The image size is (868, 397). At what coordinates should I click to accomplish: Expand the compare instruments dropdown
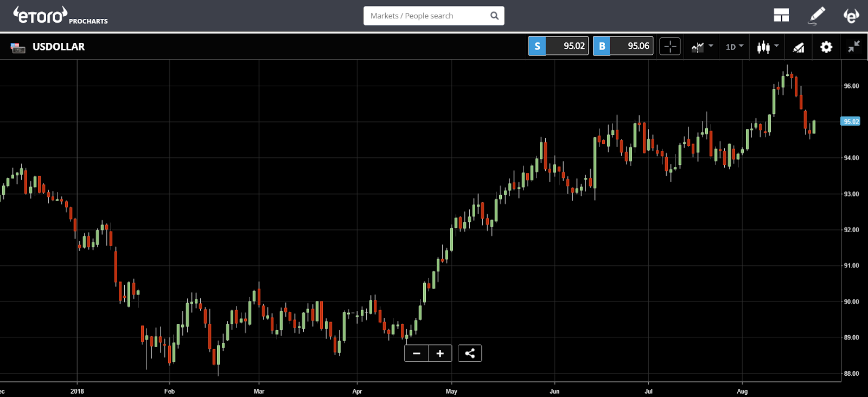(x=702, y=47)
